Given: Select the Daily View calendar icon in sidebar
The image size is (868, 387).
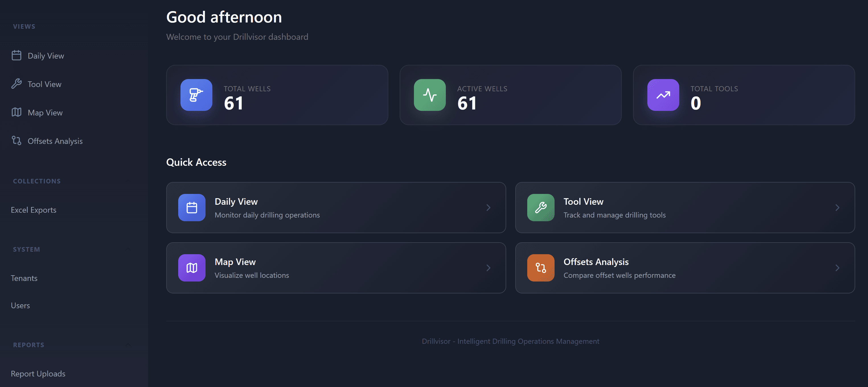Looking at the screenshot, I should (x=16, y=55).
